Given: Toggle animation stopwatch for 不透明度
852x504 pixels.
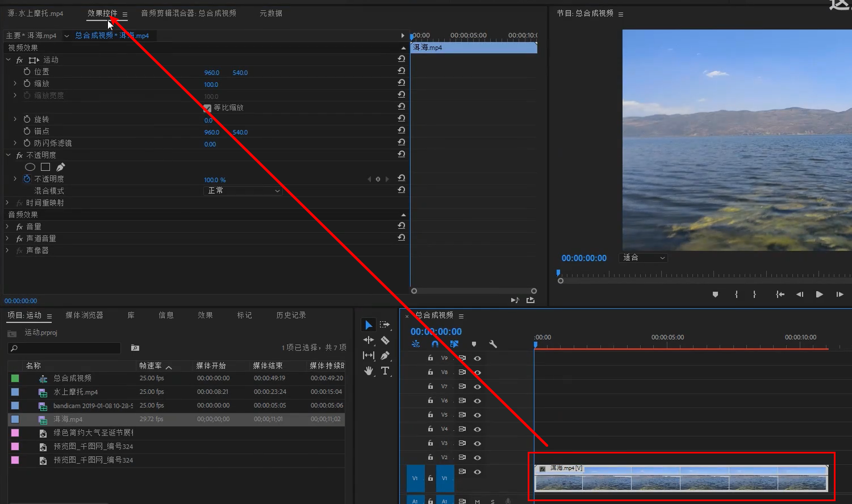Looking at the screenshot, I should point(27,179).
